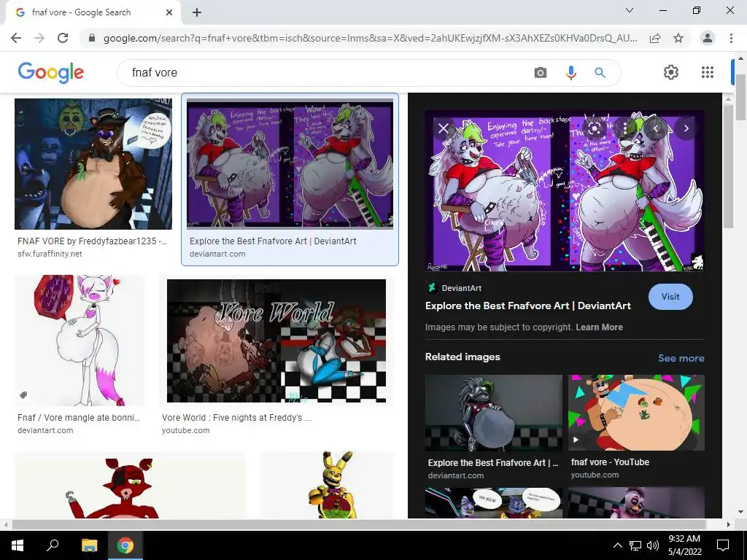Select the "fnaf vore - Google Search" tab
The width and height of the screenshot is (747, 560).
tap(93, 12)
